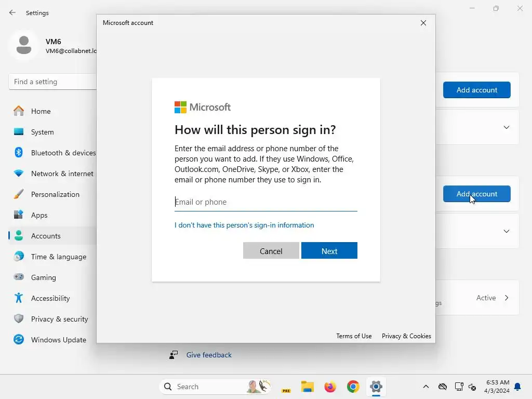Open Terms of Use link

[354, 336]
